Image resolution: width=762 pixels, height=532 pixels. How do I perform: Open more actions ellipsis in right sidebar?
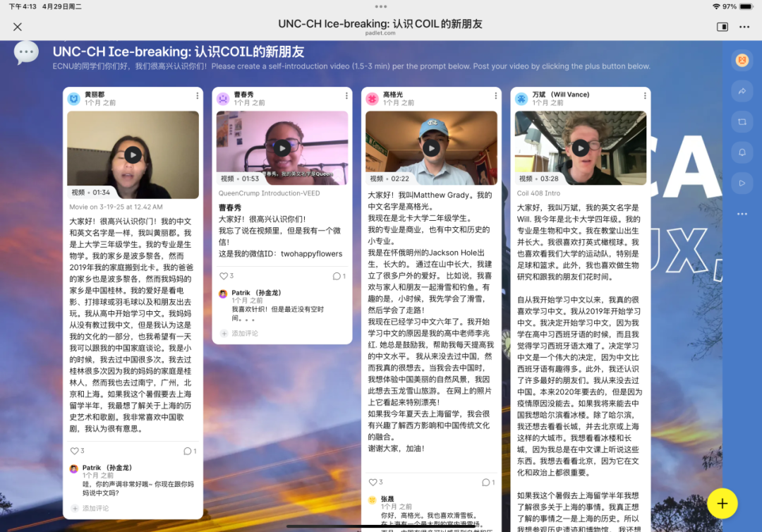(742, 214)
